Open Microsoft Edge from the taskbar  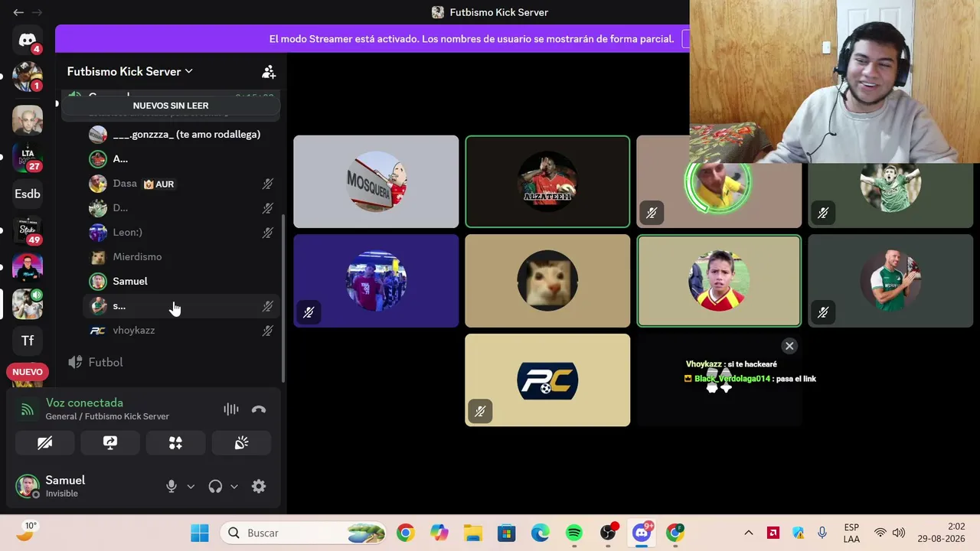pyautogui.click(x=541, y=533)
